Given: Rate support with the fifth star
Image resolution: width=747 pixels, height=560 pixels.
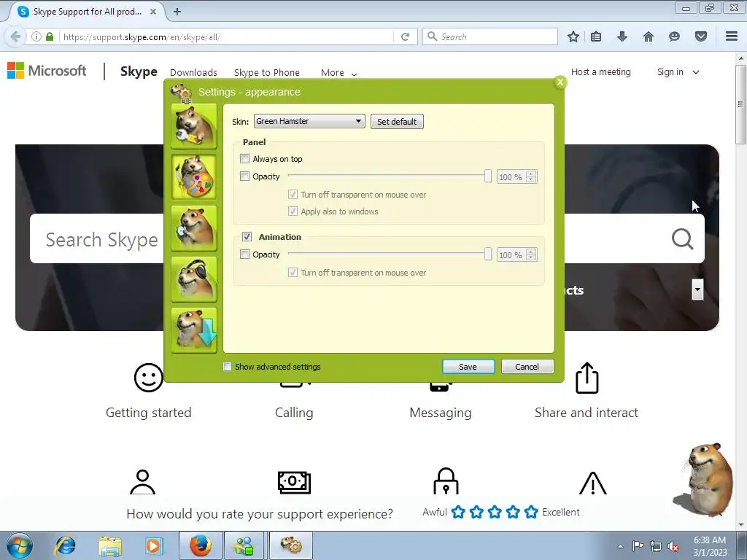Looking at the screenshot, I should click(531, 513).
